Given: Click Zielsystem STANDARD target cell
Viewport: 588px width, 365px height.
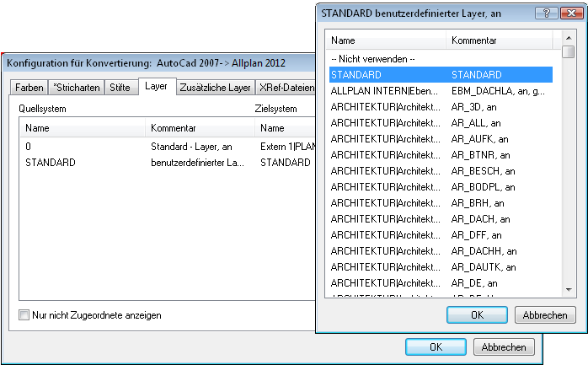Looking at the screenshot, I should pos(286,163).
